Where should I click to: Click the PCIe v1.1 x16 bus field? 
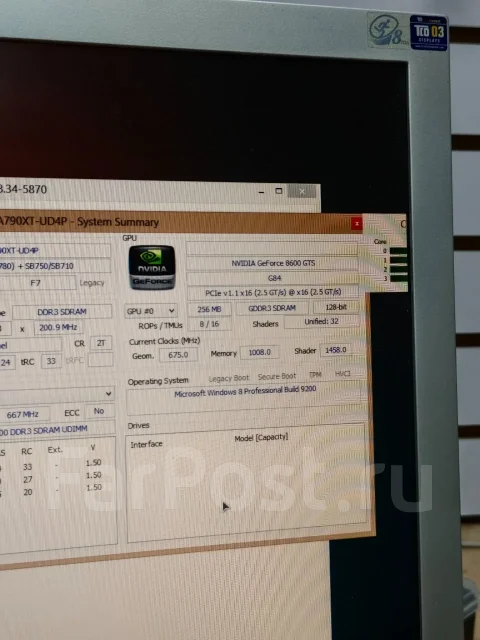click(x=273, y=292)
